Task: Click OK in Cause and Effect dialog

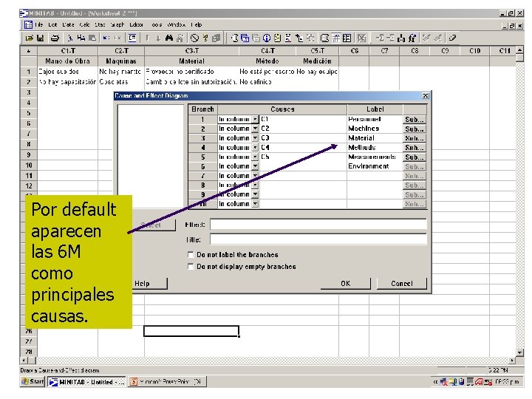Action: point(345,283)
